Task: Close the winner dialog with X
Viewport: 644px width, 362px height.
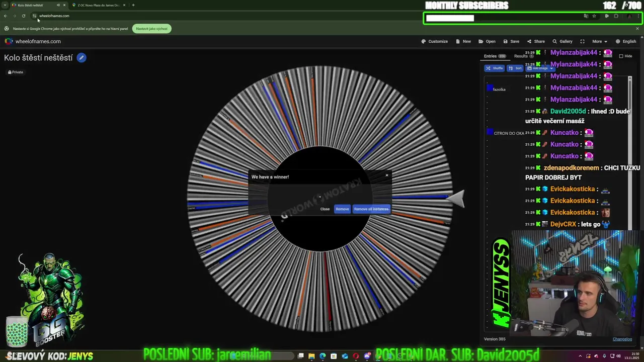Action: [387, 175]
